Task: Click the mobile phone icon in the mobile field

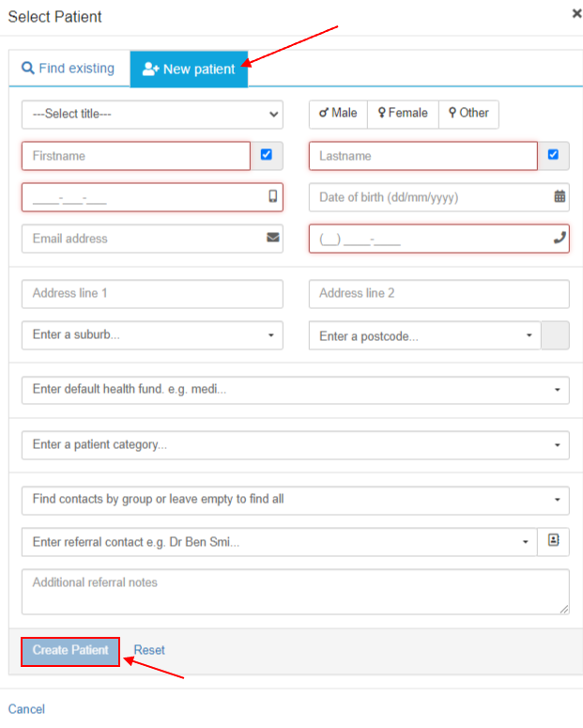Action: click(x=273, y=196)
